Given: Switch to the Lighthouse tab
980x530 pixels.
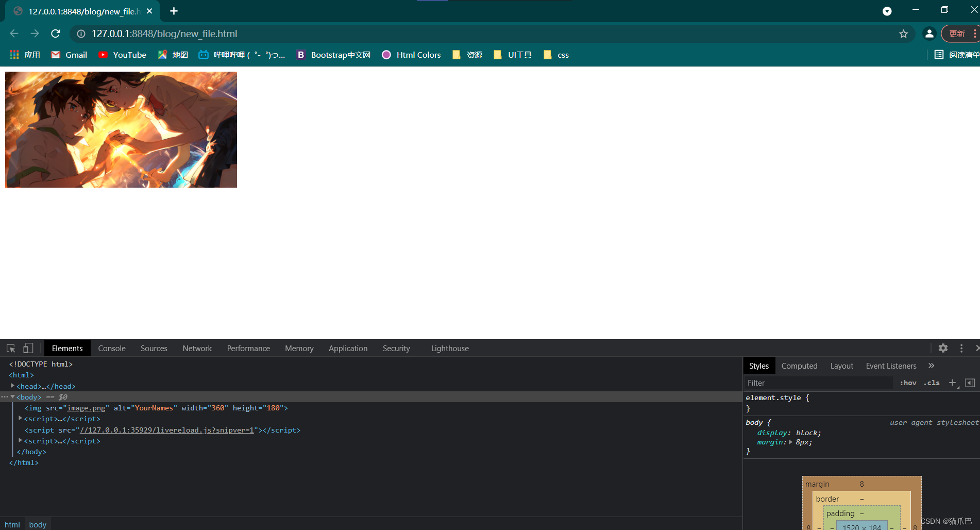Looking at the screenshot, I should 450,349.
